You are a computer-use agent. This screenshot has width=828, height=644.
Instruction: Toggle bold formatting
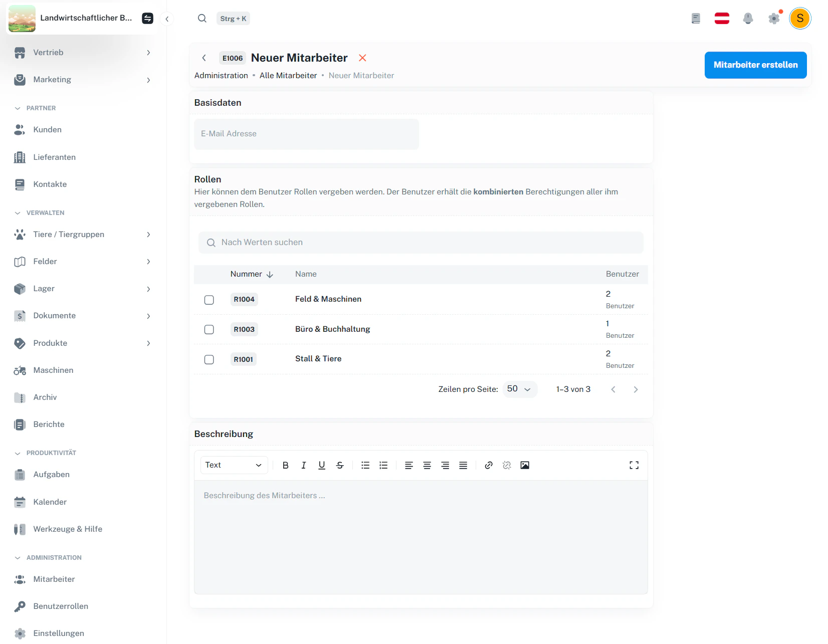pos(285,465)
